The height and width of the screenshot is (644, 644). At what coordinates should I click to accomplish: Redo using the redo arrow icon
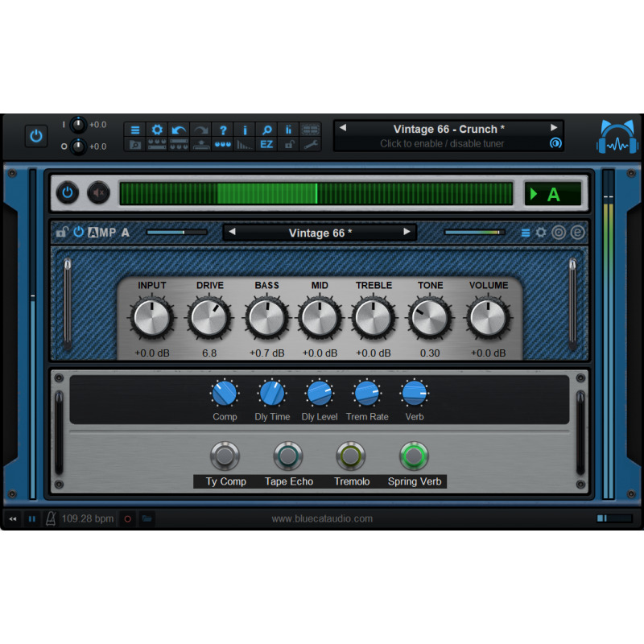(200, 129)
